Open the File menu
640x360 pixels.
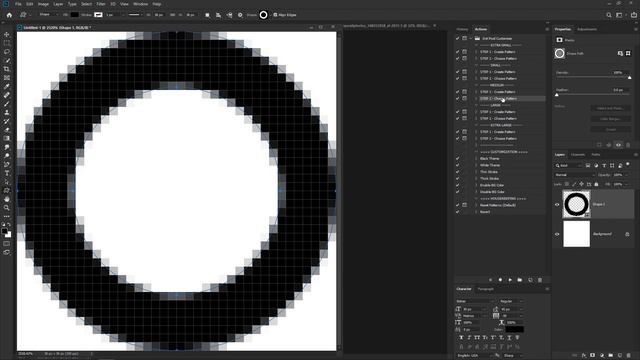point(18,4)
